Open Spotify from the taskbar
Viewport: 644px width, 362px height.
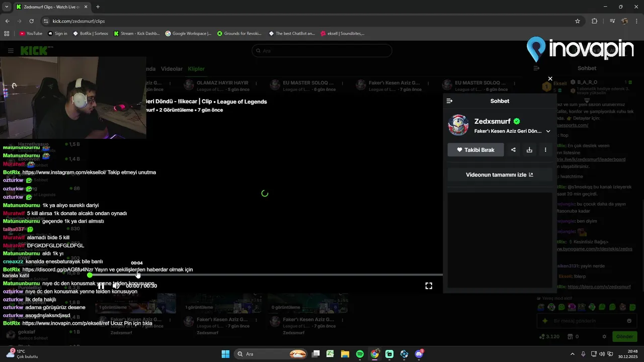coord(360,354)
